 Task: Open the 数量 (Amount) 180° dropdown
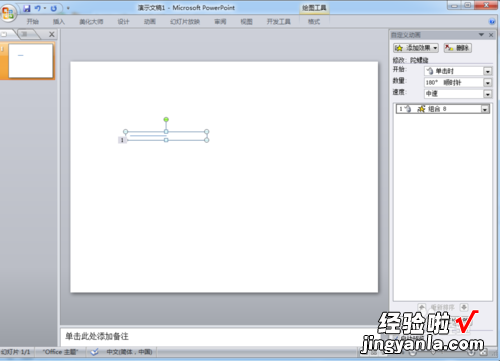click(x=488, y=83)
